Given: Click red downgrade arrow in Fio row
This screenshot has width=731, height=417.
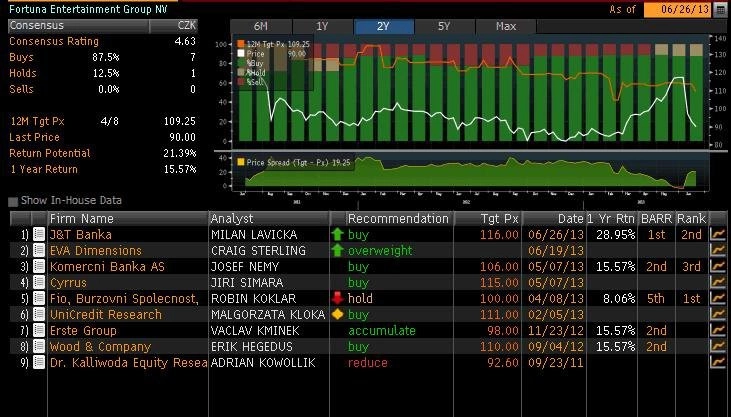Looking at the screenshot, I should point(337,299).
